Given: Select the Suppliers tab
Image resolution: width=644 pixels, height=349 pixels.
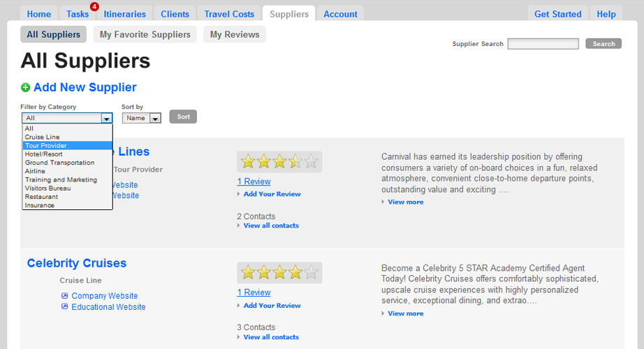Looking at the screenshot, I should click(289, 14).
